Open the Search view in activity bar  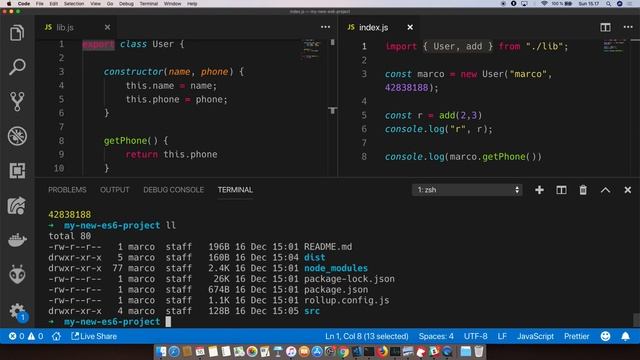click(17, 67)
